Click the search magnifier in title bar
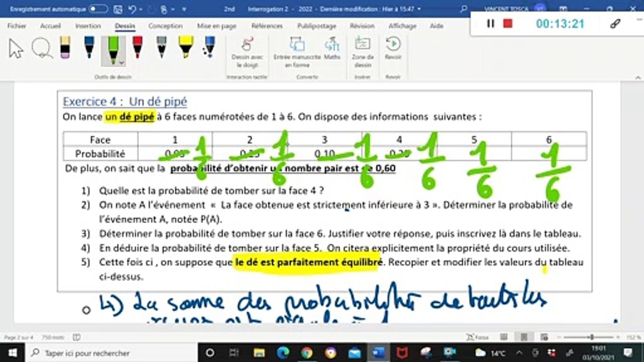The width and height of the screenshot is (644, 362). (463, 9)
